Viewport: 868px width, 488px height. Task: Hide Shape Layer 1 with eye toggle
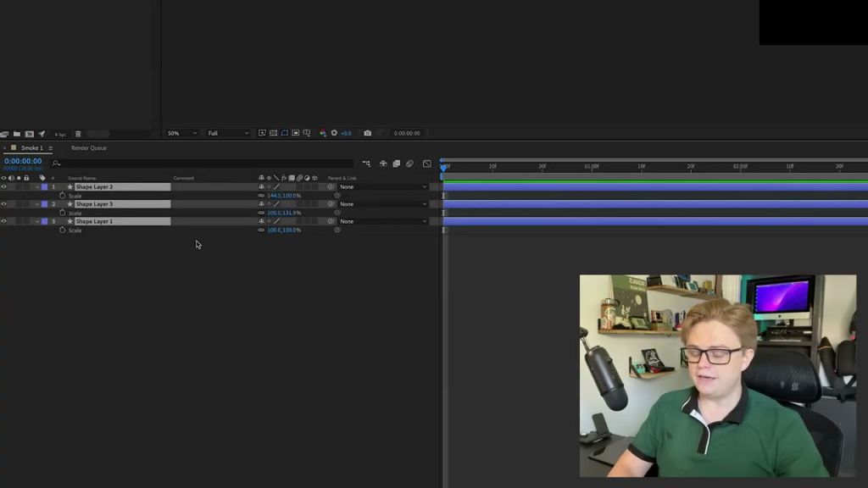pyautogui.click(x=4, y=221)
